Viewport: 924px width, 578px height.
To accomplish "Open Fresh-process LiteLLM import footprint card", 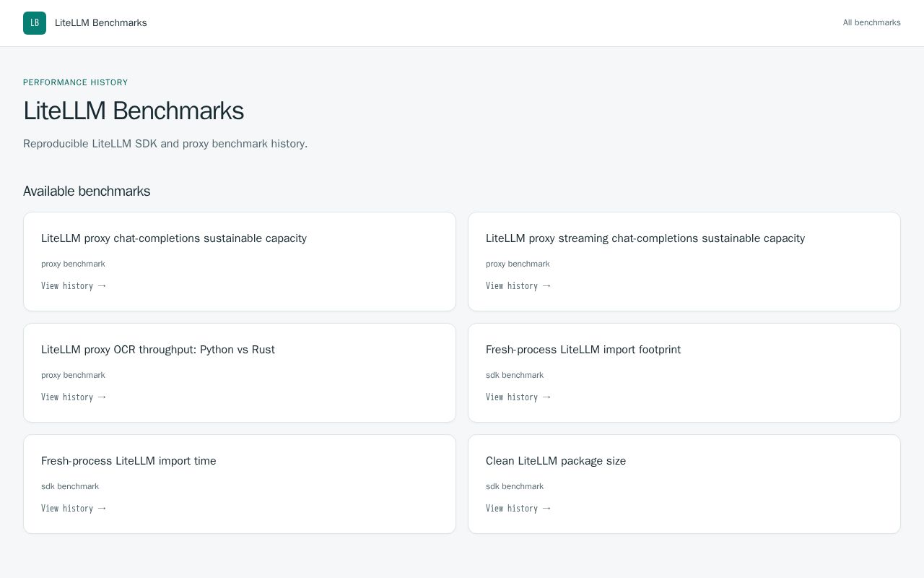I will click(684, 373).
